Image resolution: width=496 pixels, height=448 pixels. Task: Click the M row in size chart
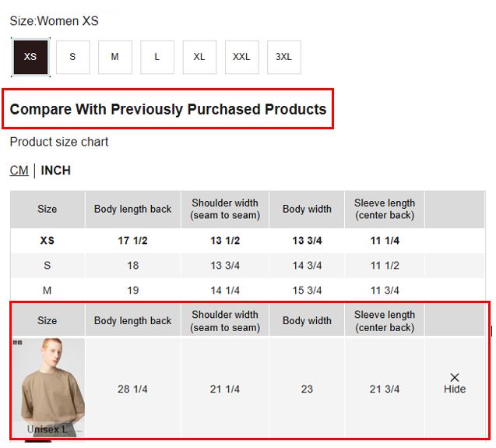tap(47, 291)
